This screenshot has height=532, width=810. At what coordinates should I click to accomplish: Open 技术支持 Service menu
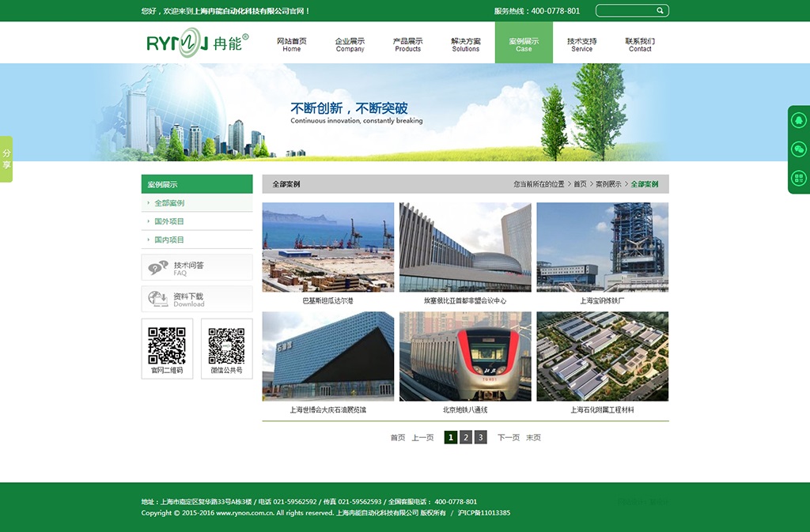click(581, 44)
